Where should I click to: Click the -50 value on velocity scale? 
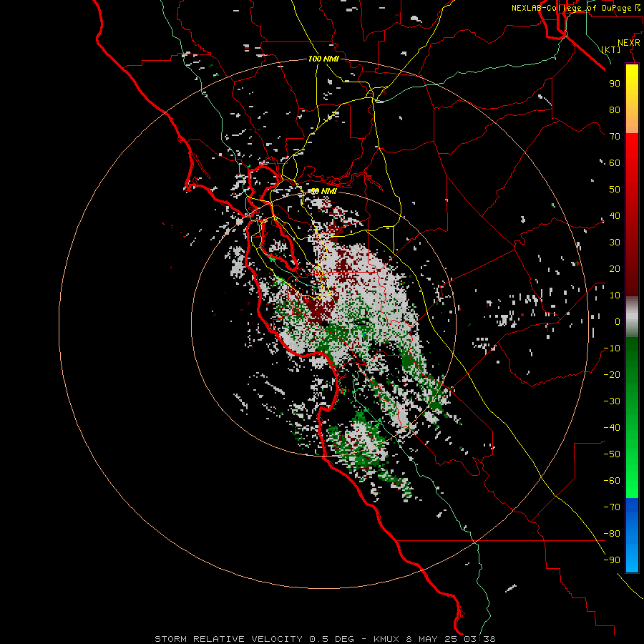click(612, 454)
